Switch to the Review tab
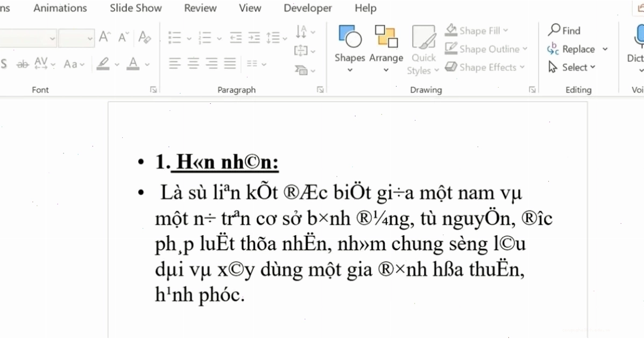Screen dimensions: 644x339 click(x=200, y=8)
